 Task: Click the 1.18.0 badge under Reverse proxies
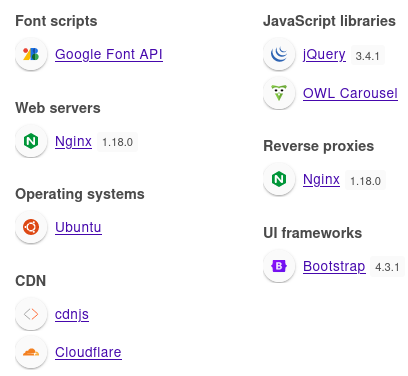coord(365,181)
